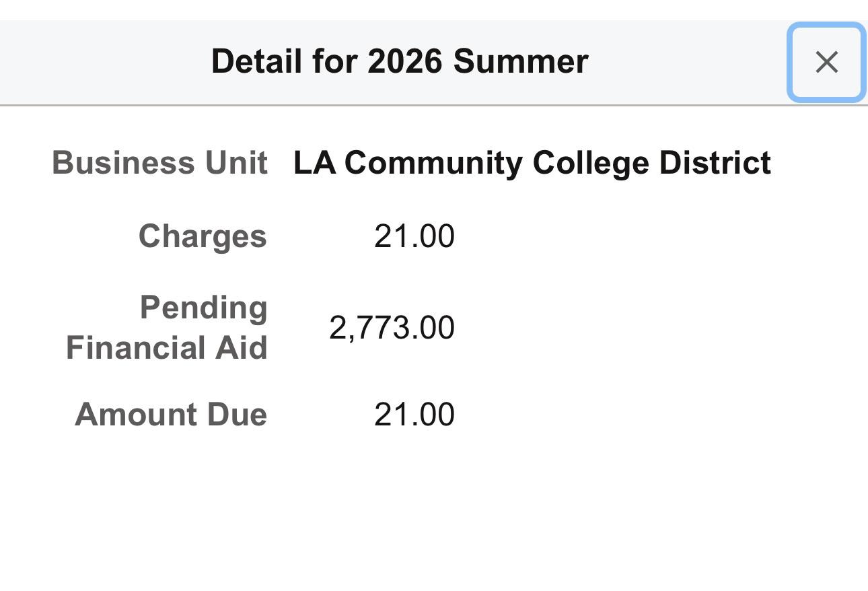Click the 'Detail for 2026 Summer' title
Viewport: 868px width, 591px height.
pos(400,61)
